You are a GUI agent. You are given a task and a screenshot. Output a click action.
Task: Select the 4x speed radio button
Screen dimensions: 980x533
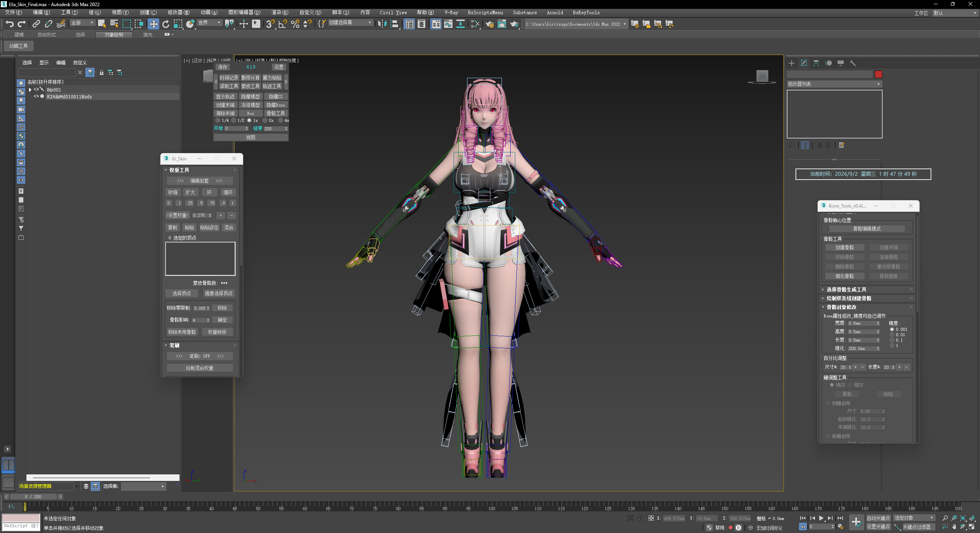(281, 120)
